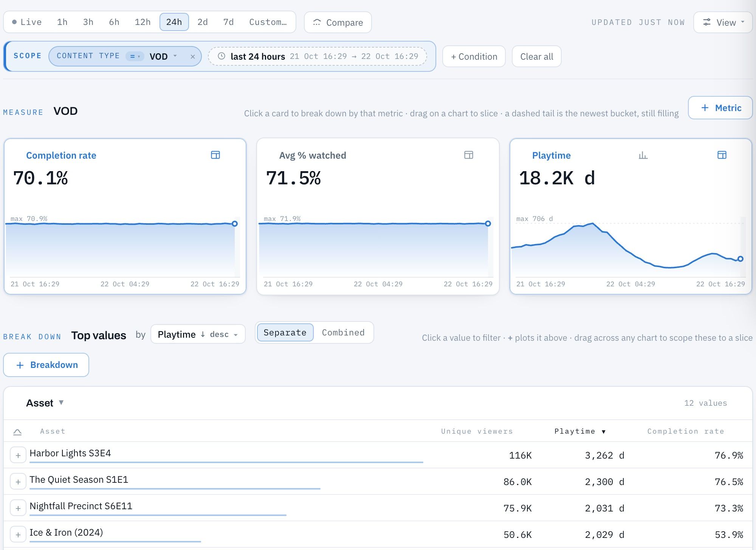This screenshot has width=756, height=550.
Task: Open the Playtime desc sort dropdown
Action: click(x=198, y=334)
